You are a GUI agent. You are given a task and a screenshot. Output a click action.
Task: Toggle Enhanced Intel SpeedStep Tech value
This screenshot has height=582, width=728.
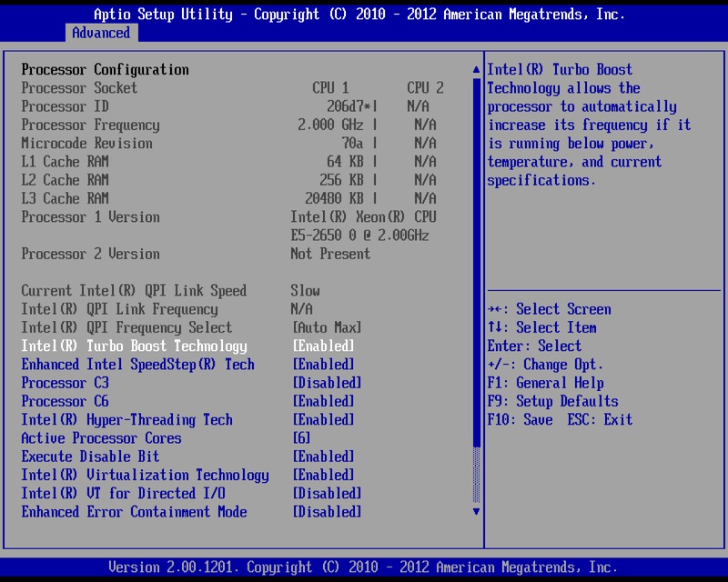(x=323, y=365)
